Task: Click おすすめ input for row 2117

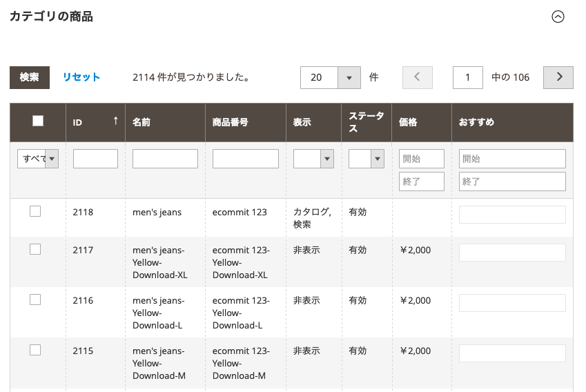Action: (x=512, y=253)
